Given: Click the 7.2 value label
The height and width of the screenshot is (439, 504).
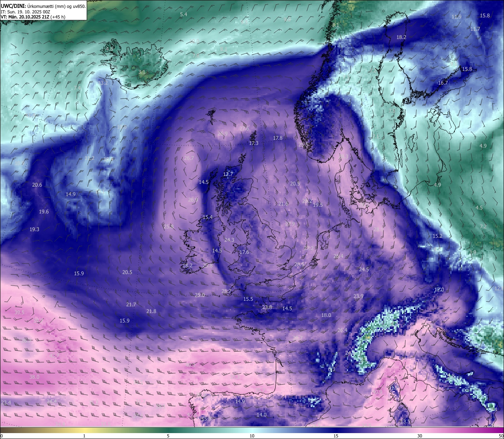Looking at the screenshot, I should click(x=483, y=227).
